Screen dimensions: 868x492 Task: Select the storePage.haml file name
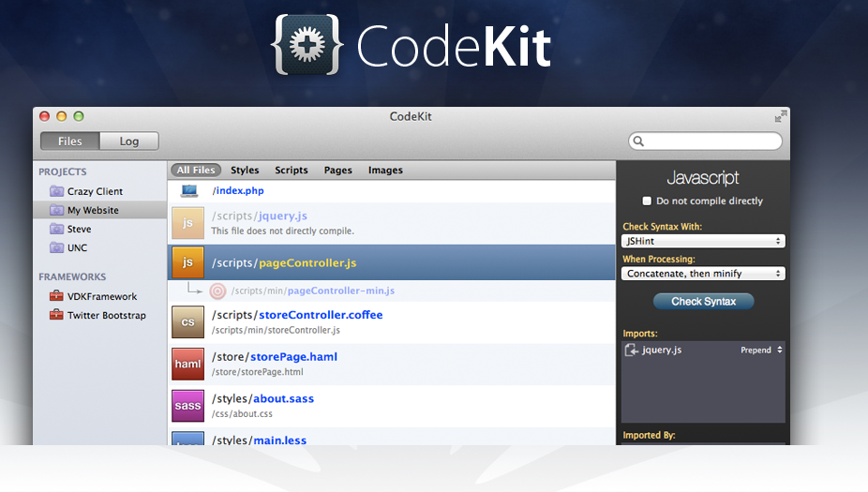[x=293, y=356]
